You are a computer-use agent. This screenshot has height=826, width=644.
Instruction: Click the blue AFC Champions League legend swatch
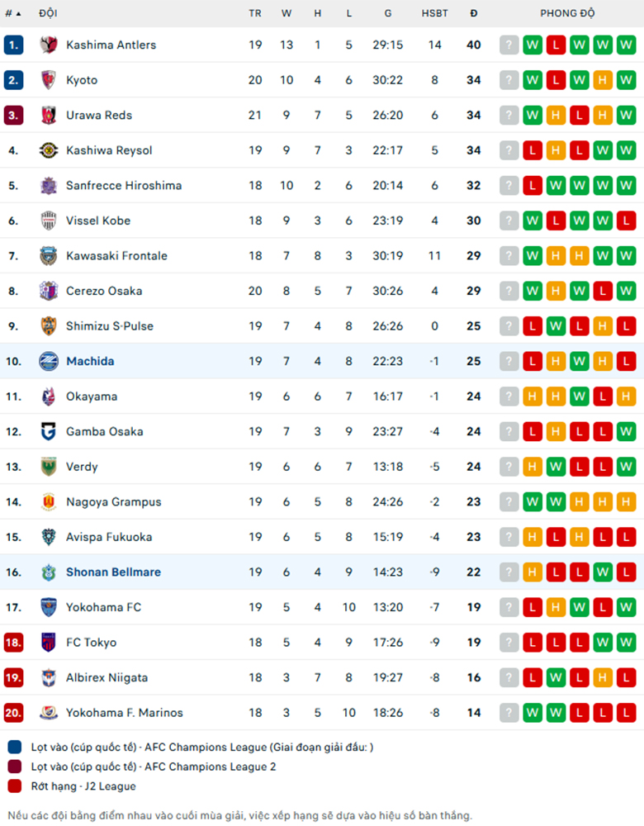pos(15,747)
